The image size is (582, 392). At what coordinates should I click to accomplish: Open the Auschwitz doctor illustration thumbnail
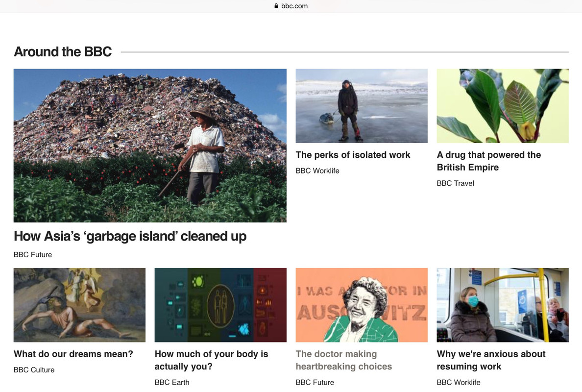pyautogui.click(x=362, y=305)
